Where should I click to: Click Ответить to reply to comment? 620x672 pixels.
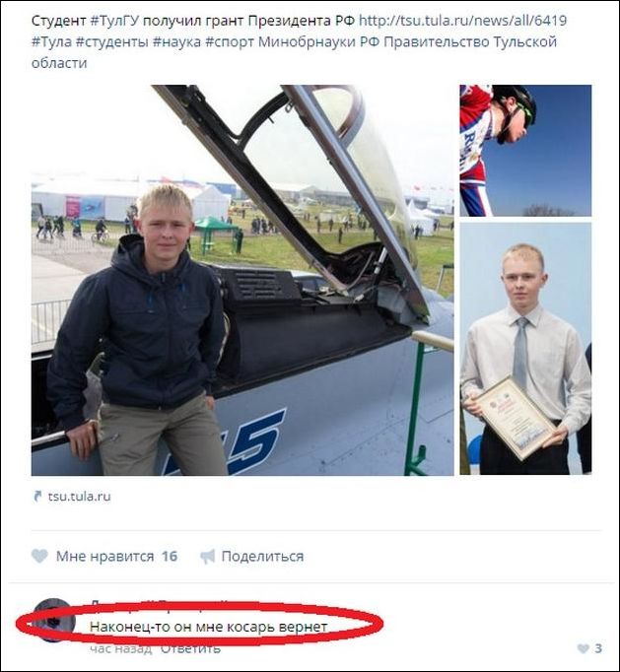(190, 649)
